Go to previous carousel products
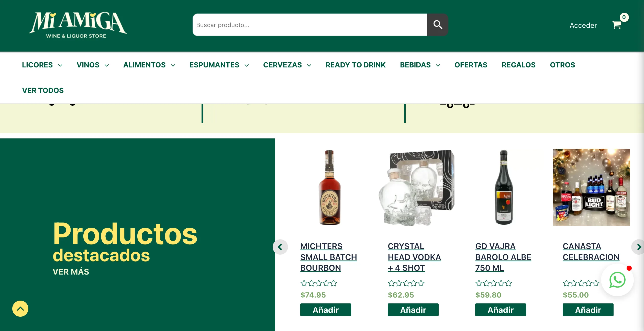The image size is (644, 331). point(280,247)
